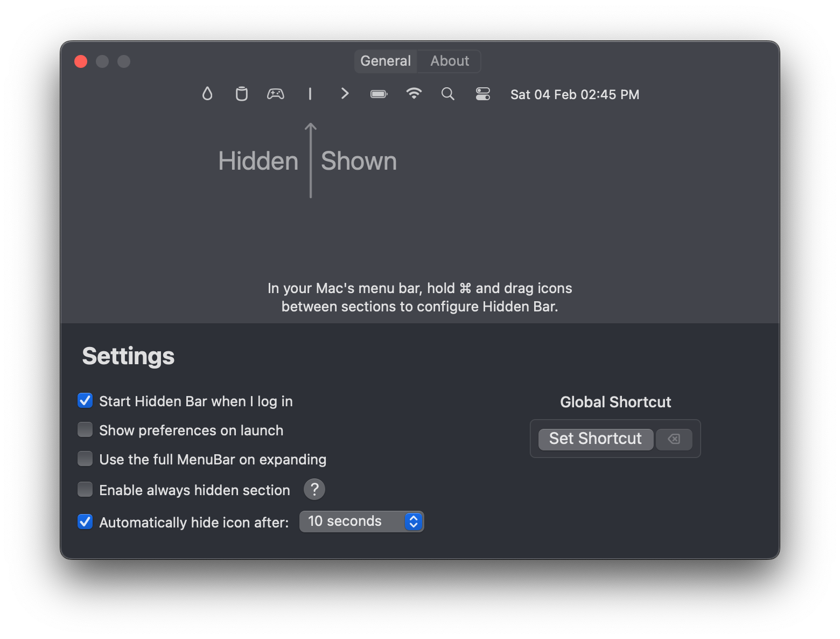Click the chevron arrow toggle icon
Viewport: 840px width, 639px height.
click(x=345, y=94)
